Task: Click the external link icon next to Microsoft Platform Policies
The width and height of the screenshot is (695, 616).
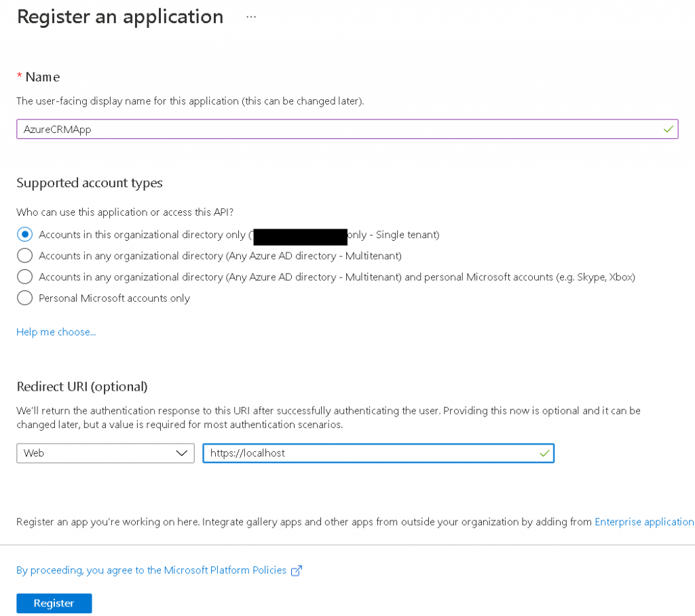Action: click(x=296, y=571)
